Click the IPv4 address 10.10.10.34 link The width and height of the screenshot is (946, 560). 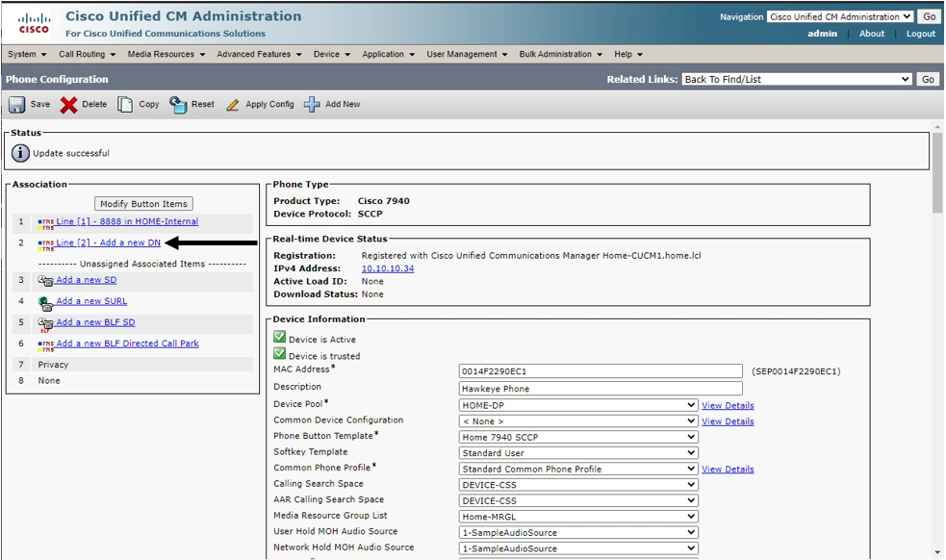click(x=388, y=268)
